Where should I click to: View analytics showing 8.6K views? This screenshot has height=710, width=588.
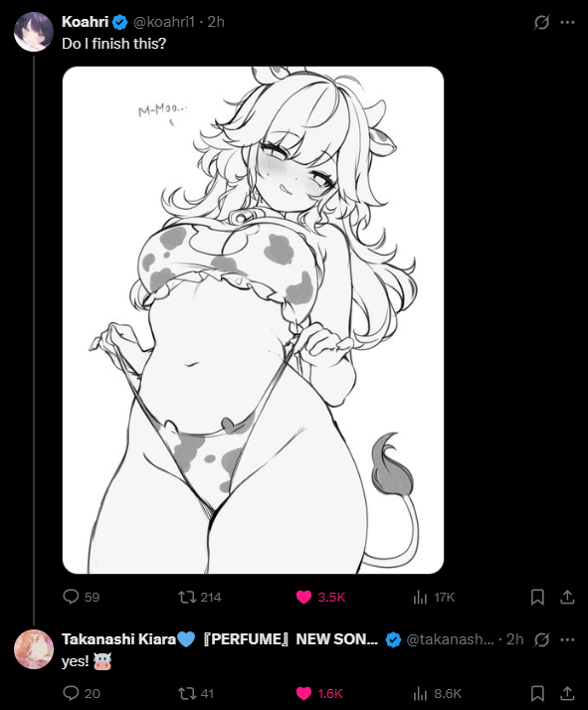(437, 693)
